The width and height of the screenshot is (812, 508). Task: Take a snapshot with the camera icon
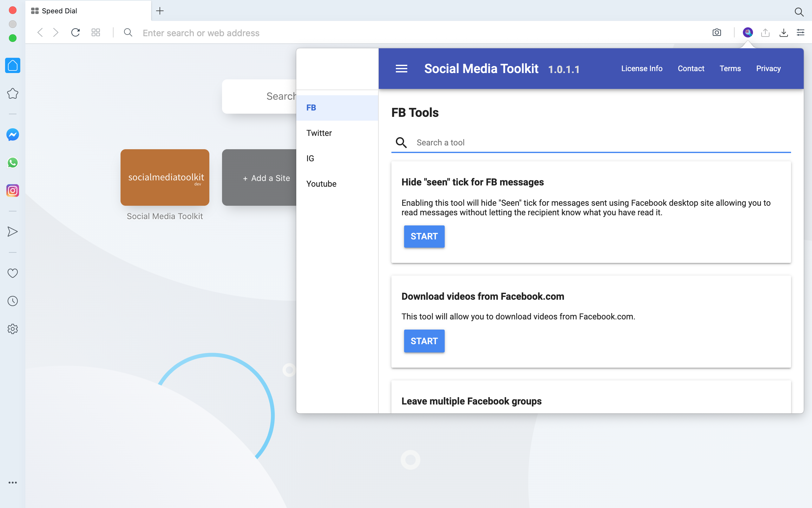pos(717,33)
